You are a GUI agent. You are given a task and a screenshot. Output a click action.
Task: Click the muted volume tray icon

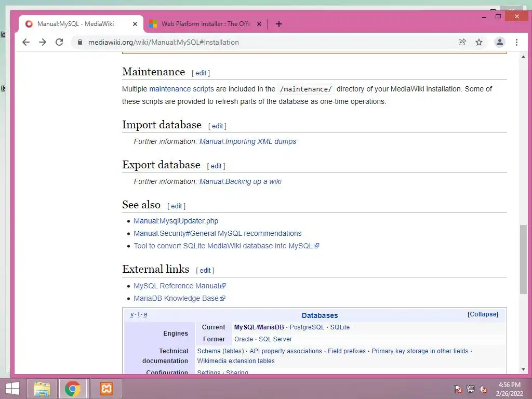[483, 389]
